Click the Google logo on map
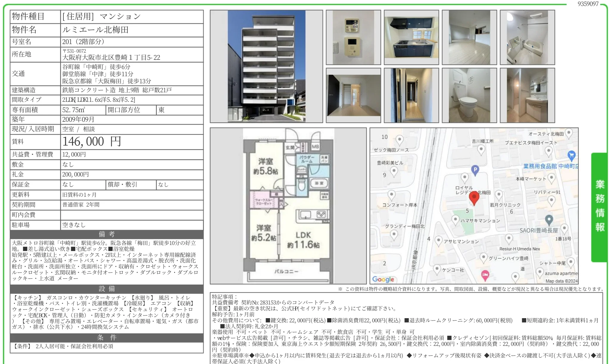The image size is (612, 364). 383,279
